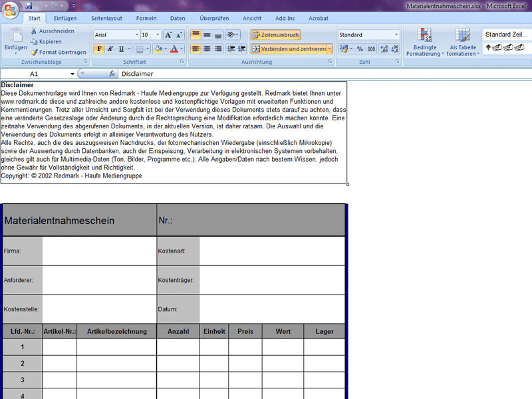Decrease font size with small A
This screenshot has height=399, width=532.
pos(179,35)
